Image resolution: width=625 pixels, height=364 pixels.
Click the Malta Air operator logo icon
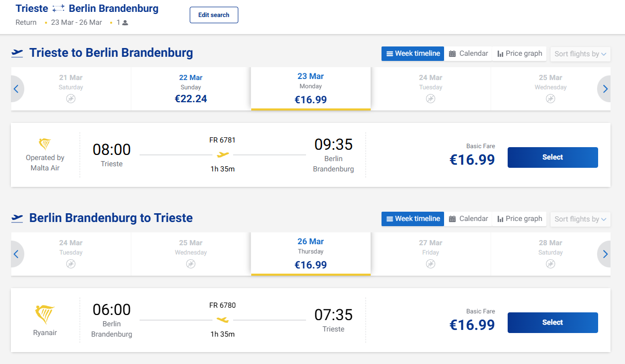point(45,144)
